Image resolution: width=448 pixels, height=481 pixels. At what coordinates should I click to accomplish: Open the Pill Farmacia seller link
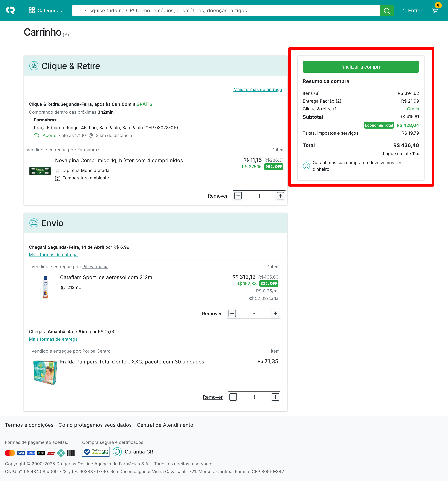point(95,267)
